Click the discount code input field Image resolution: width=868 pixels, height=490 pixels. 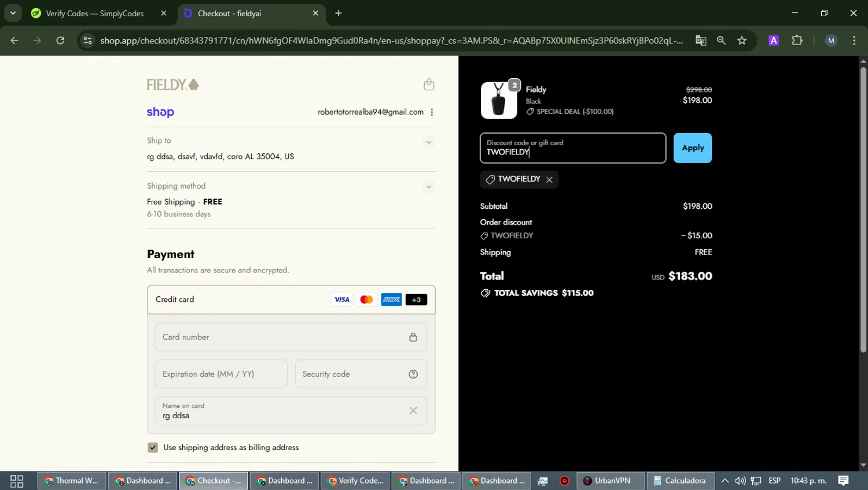point(573,148)
